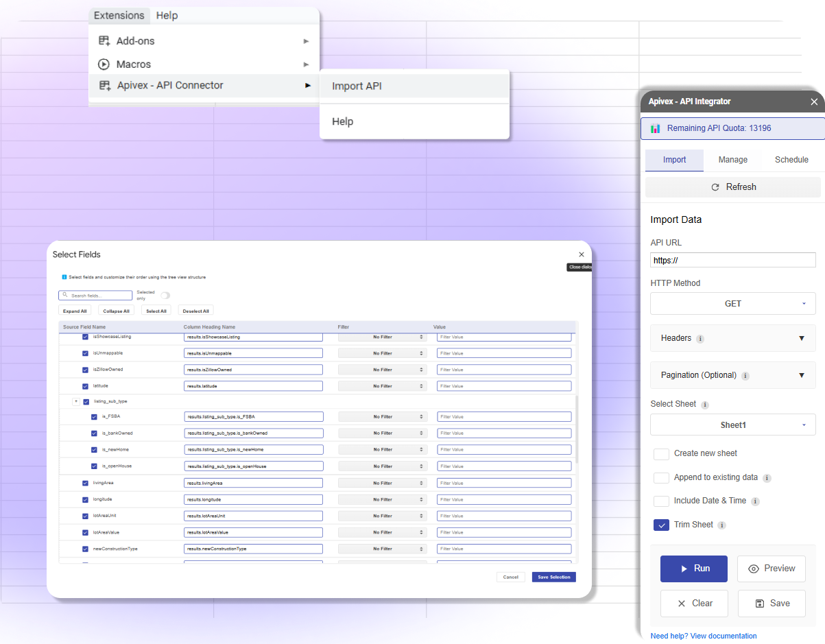The image size is (825, 644).
Task: Click Save Selection button
Action: pyautogui.click(x=553, y=577)
